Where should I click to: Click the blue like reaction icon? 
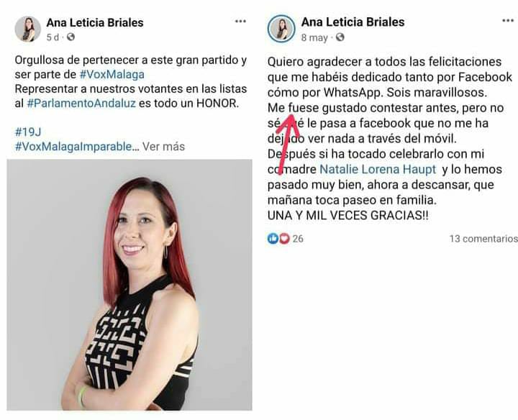273,238
